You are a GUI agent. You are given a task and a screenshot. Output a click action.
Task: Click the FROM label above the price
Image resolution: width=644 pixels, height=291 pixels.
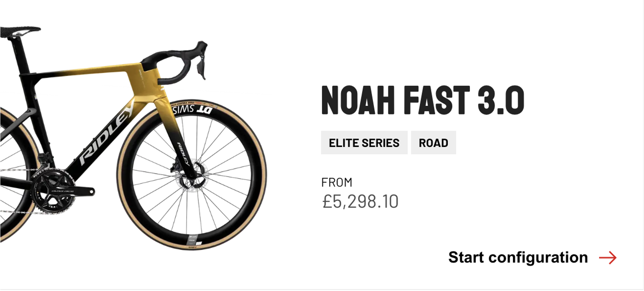pyautogui.click(x=336, y=182)
